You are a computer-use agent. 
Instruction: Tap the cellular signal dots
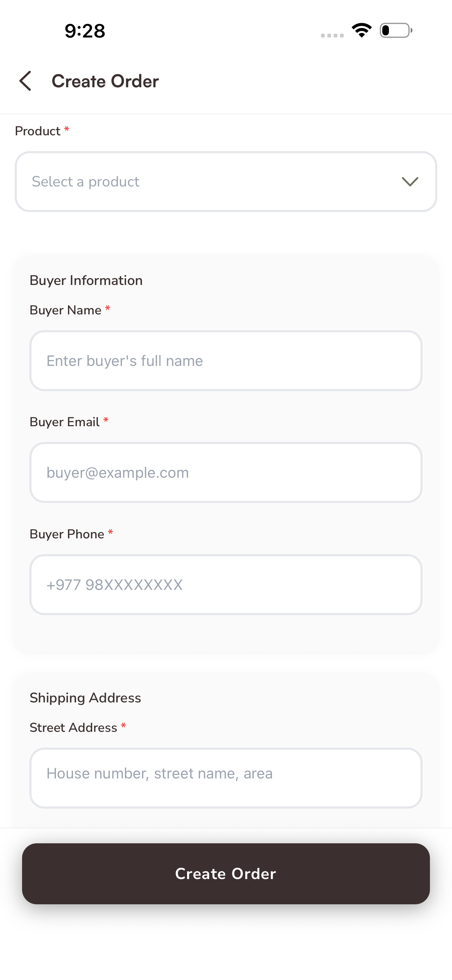pos(331,35)
